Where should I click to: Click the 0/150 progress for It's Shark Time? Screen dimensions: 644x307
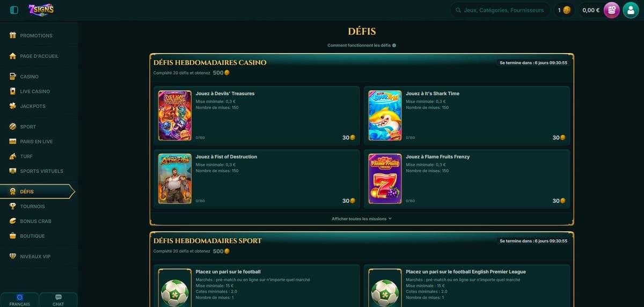[410, 138]
